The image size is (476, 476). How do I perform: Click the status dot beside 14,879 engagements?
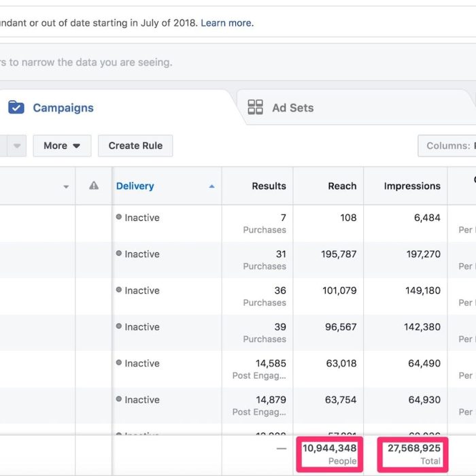tap(119, 400)
